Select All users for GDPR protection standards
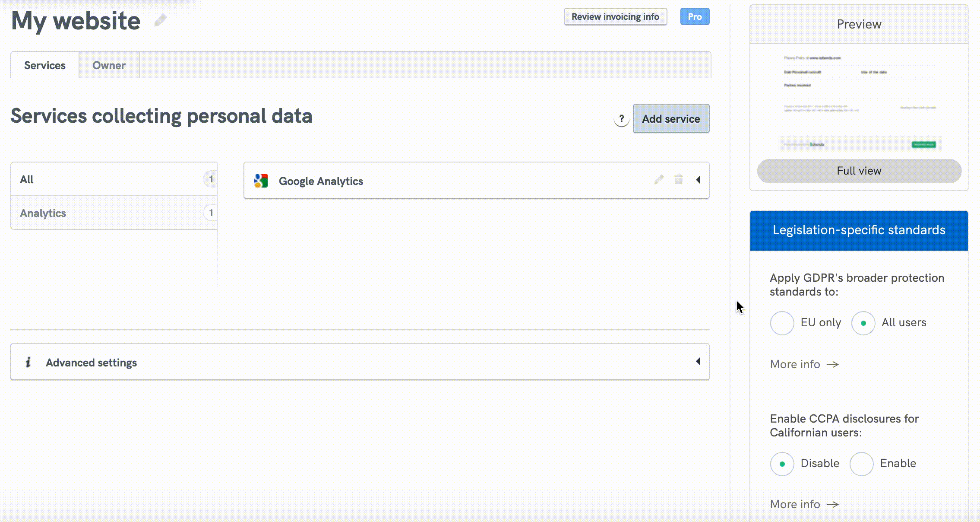 (x=863, y=323)
